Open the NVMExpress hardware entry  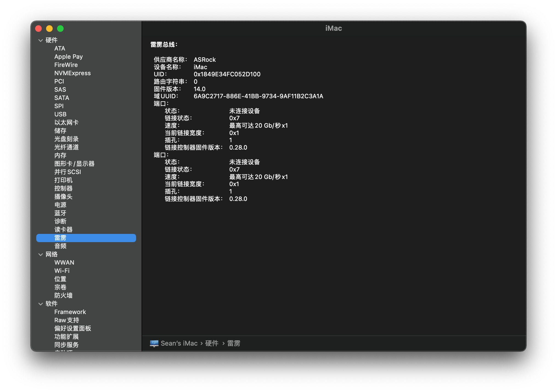(x=72, y=73)
